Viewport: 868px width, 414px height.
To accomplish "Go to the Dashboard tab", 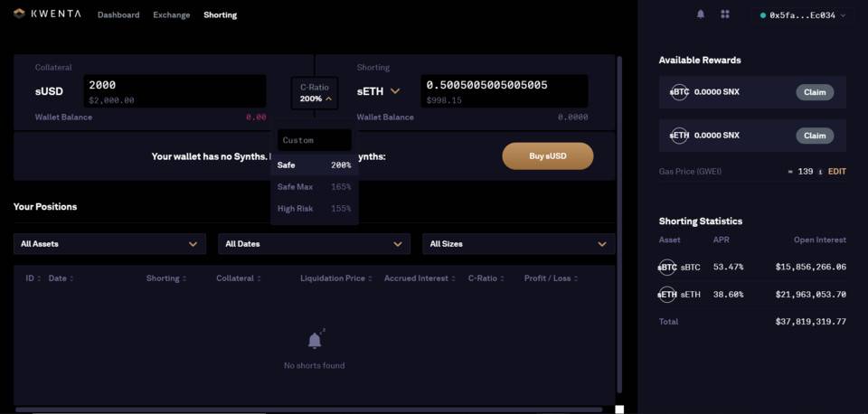I will [118, 15].
